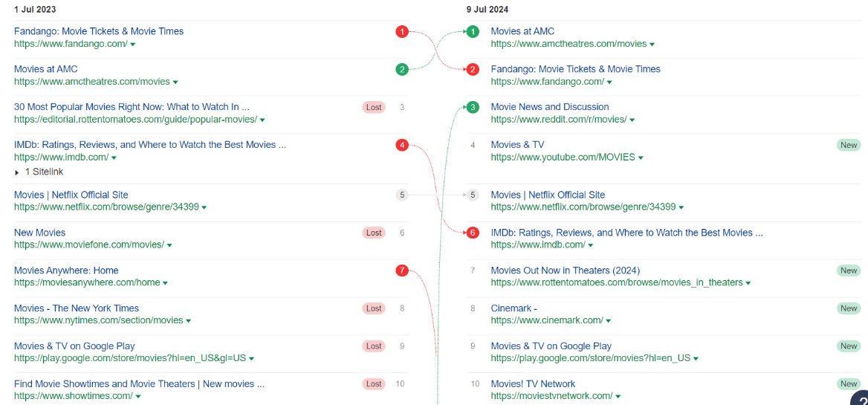Expand dropdown next to amctheatres.com URL in 2023 column

[175, 82]
